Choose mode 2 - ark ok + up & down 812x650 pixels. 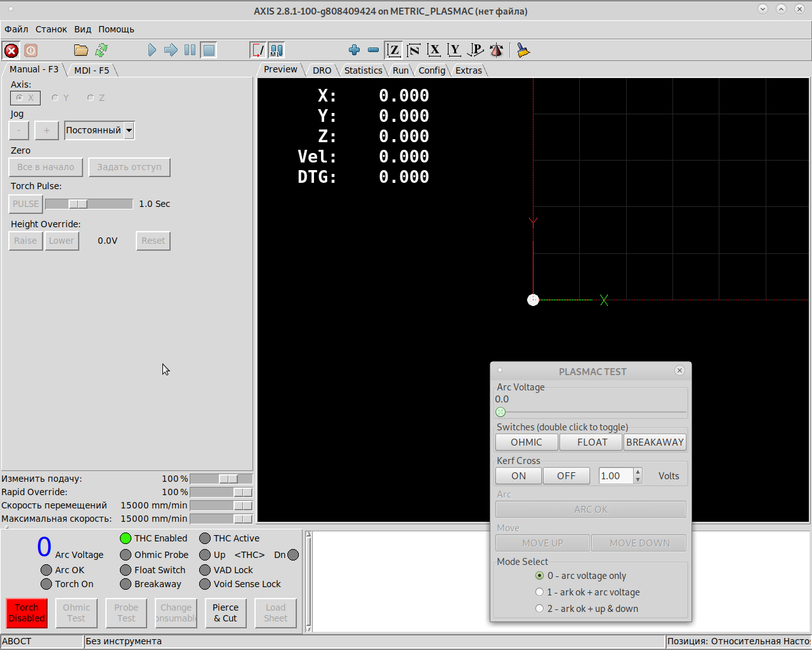point(540,609)
